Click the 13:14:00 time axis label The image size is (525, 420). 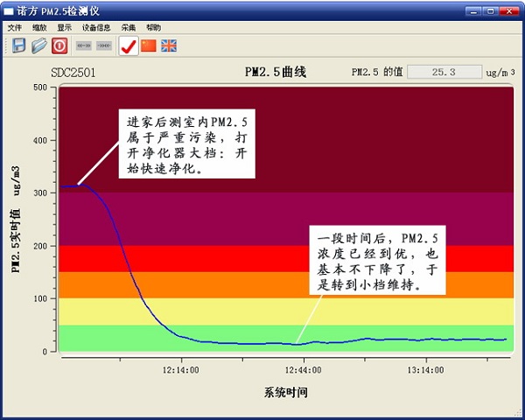click(426, 370)
